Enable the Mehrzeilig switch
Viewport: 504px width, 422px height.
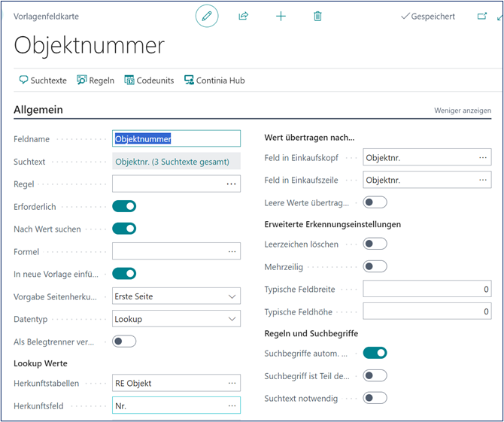pos(375,266)
